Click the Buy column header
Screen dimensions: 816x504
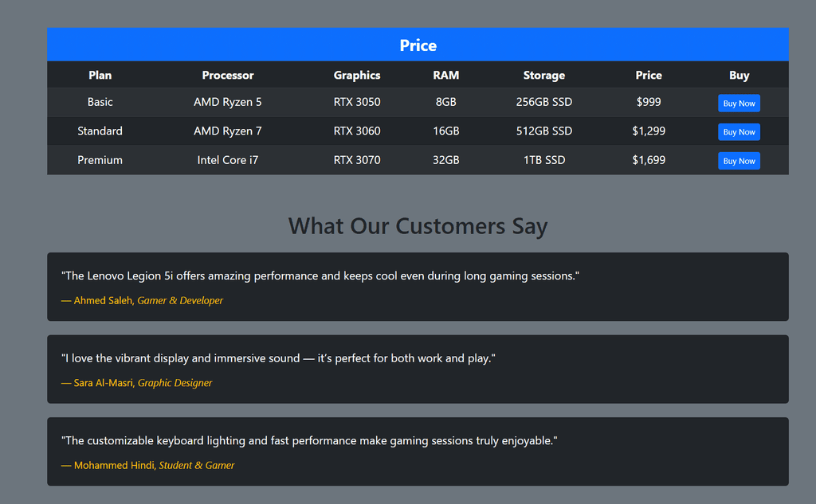point(739,75)
